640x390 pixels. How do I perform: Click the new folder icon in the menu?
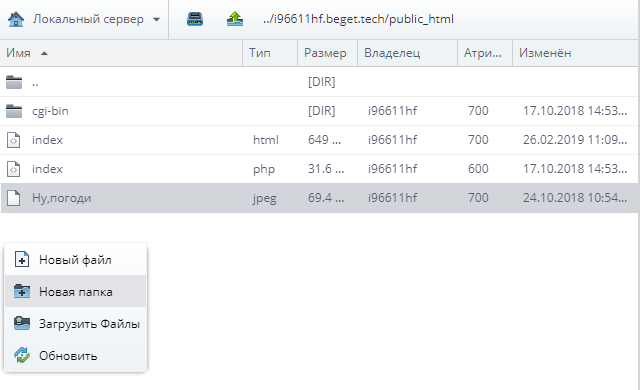[x=22, y=291]
